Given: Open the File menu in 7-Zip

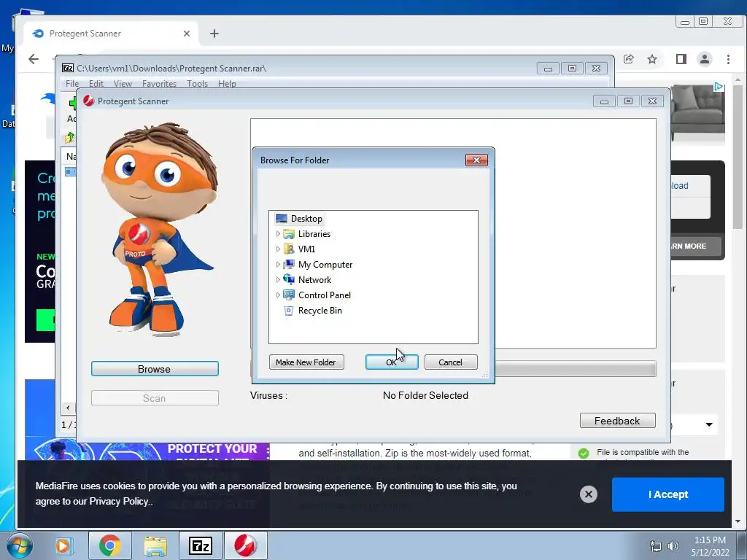Looking at the screenshot, I should (x=72, y=84).
